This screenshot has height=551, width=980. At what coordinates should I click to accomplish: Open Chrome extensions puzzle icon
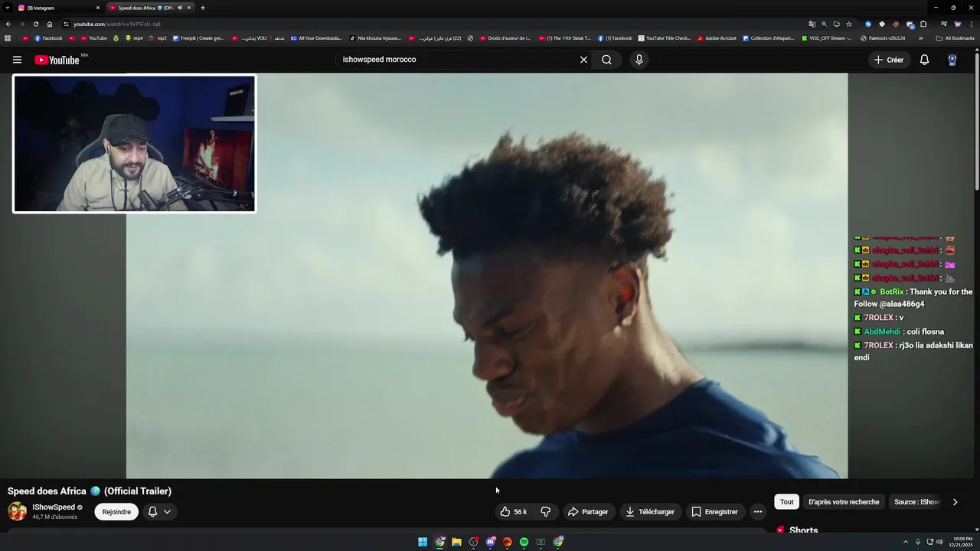point(923,24)
